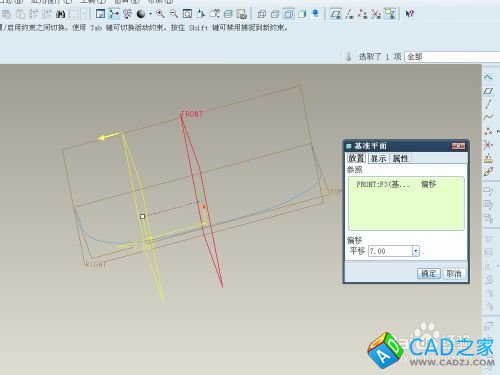The height and width of the screenshot is (375, 500).
Task: Select the datum axis tool in right toolbar
Action: [488, 104]
